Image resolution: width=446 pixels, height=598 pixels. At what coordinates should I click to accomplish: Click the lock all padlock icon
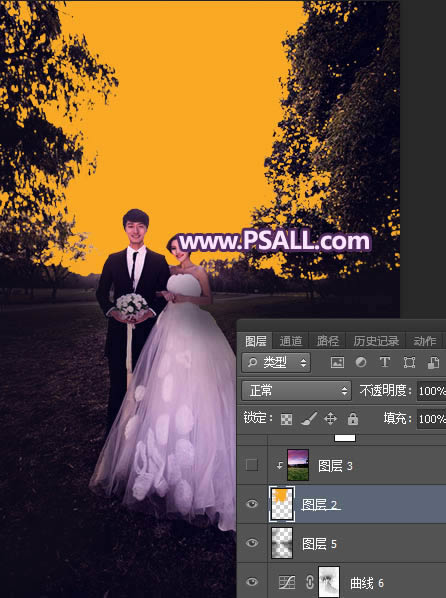click(x=353, y=419)
